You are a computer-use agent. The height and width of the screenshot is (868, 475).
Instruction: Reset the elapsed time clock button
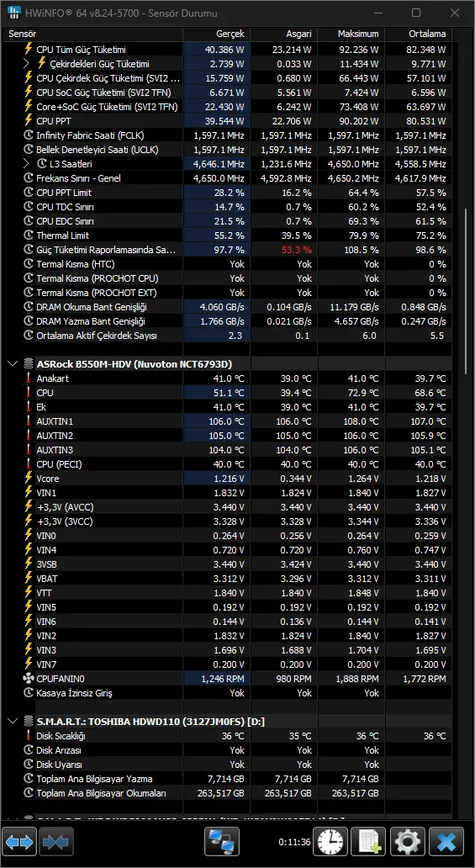[x=330, y=842]
